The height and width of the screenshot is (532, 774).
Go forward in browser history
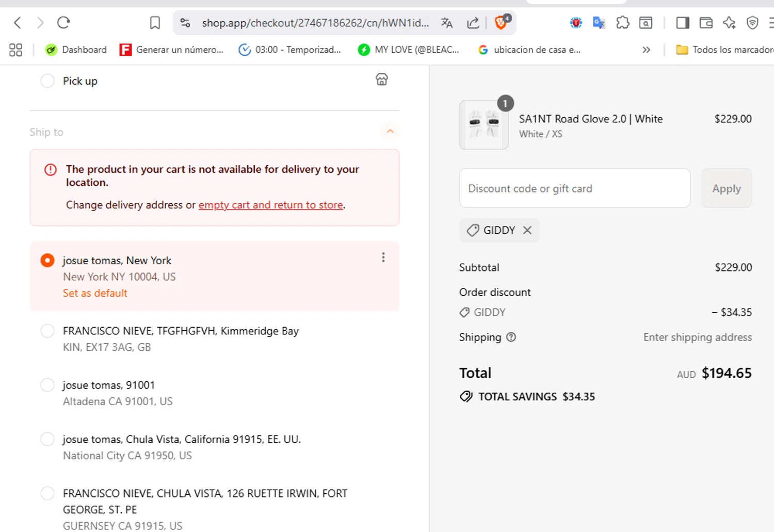click(40, 23)
